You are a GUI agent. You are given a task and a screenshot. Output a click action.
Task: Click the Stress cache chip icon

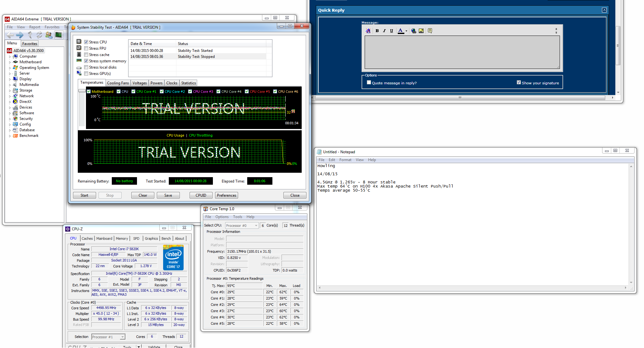pyautogui.click(x=79, y=54)
